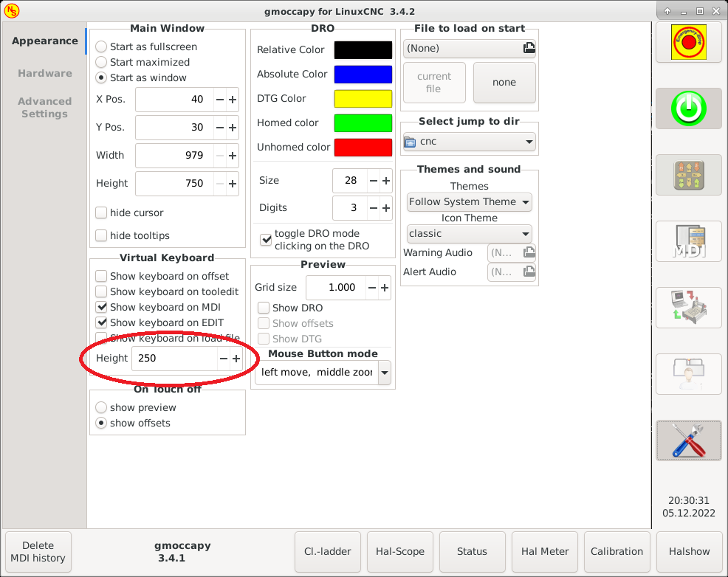Click the LinuxCNC logo in title bar
Screen dimensions: 728x577
(x=12, y=10)
